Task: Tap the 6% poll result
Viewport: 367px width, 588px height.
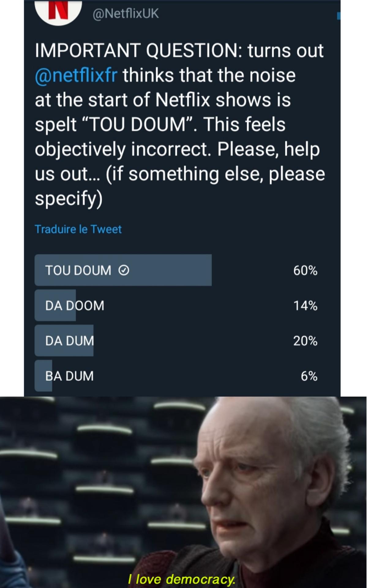Action: pos(309,376)
